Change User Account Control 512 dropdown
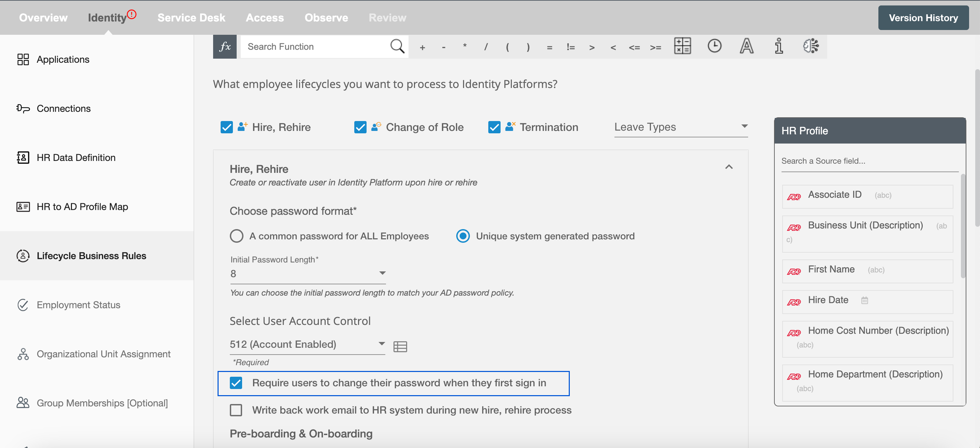Screen dimensions: 980x448 click(308, 344)
